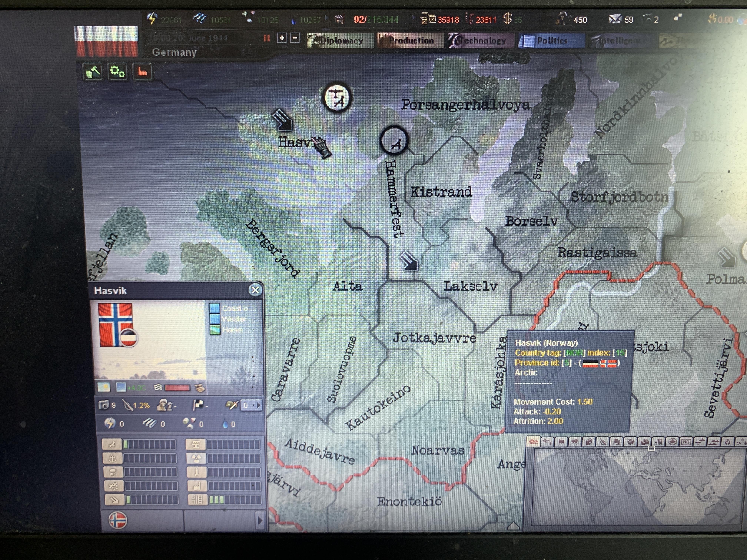The height and width of the screenshot is (560, 747).
Task: Select the naval ships map mode
Action: click(714, 441)
